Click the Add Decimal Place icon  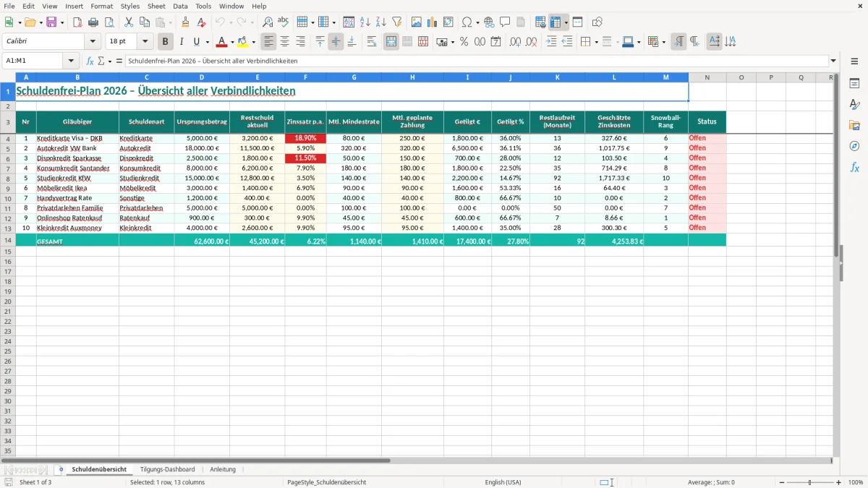pyautogui.click(x=516, y=42)
